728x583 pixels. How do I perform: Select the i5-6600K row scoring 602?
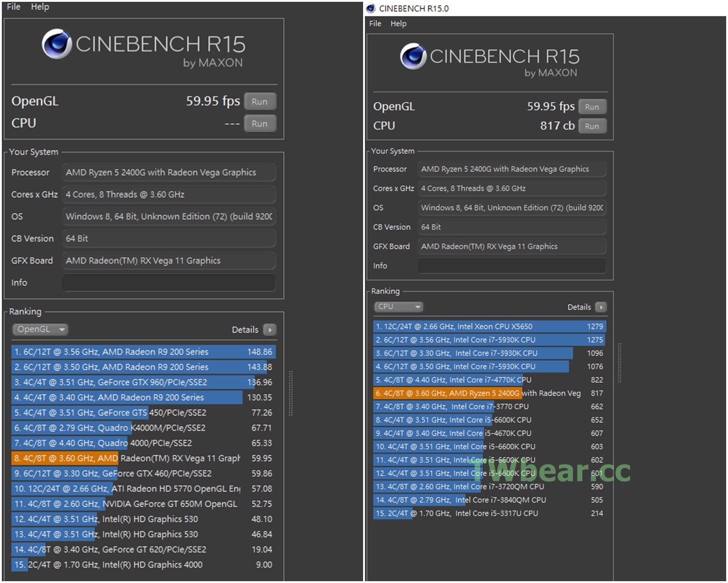pos(490,460)
